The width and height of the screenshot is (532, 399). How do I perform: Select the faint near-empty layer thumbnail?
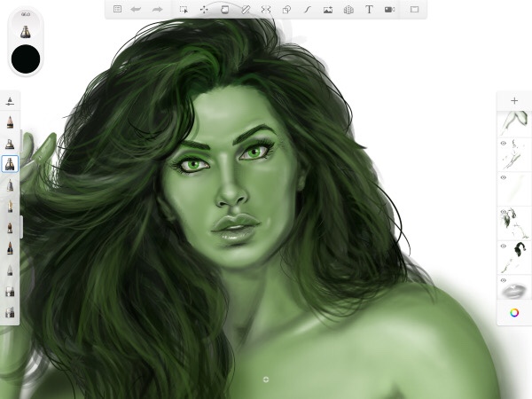(514, 189)
